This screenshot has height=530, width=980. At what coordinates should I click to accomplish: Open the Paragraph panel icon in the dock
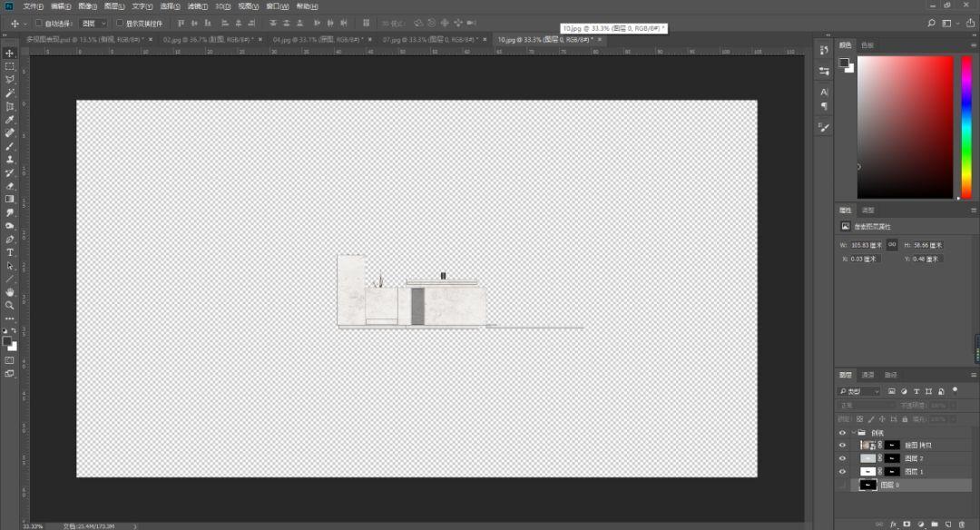(x=824, y=106)
